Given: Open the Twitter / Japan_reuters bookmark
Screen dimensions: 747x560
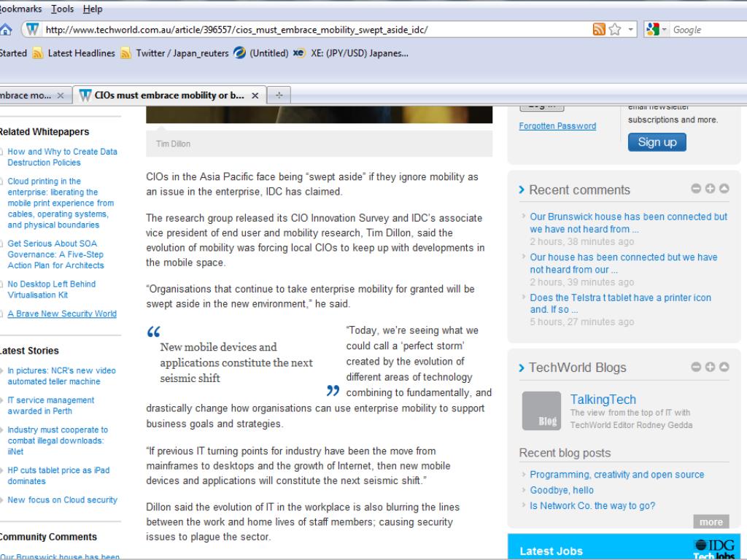Looking at the screenshot, I should coord(175,53).
